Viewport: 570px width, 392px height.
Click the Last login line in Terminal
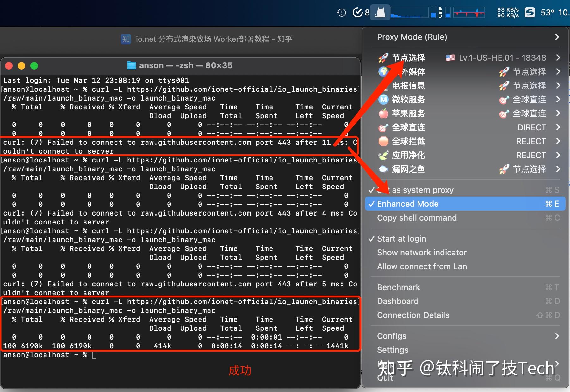point(96,81)
